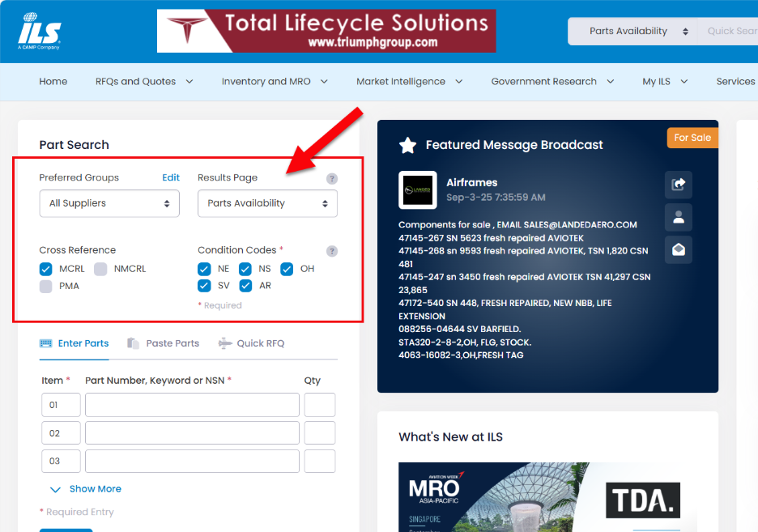Select the keyboard icon on Enter Parts tab
This screenshot has width=758, height=532.
click(46, 343)
